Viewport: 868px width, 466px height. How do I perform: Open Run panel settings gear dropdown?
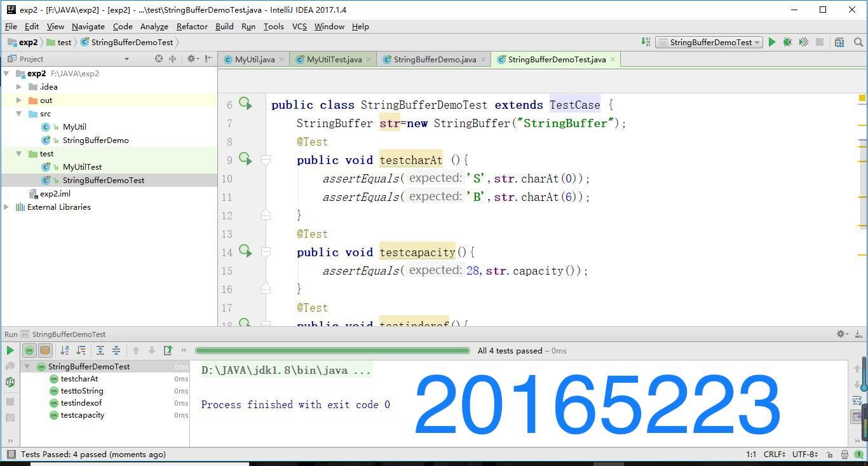843,334
